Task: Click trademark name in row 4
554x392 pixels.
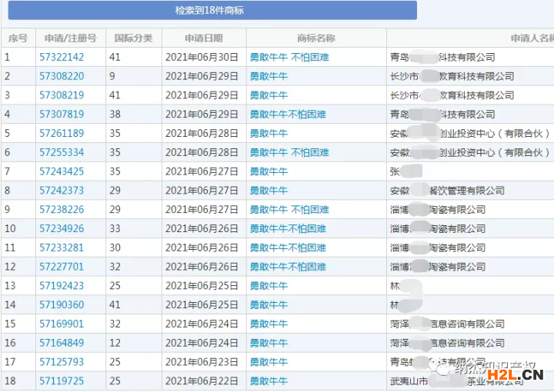Action: 288,115
